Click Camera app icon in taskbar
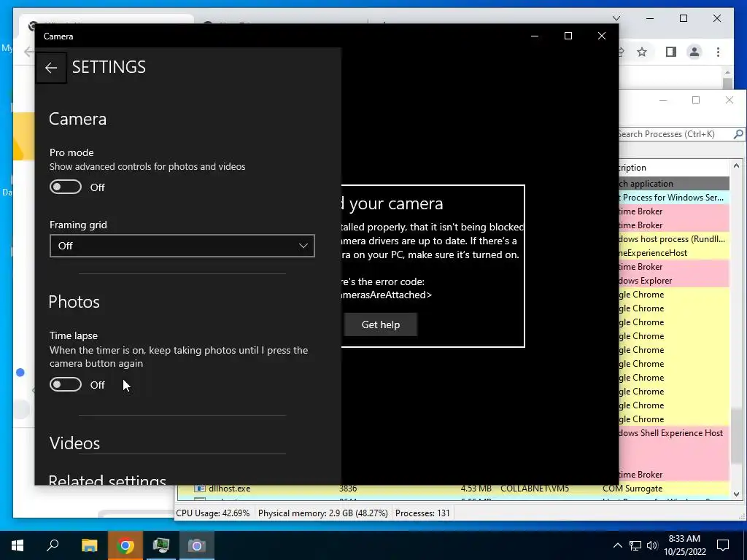Viewport: 747px width, 560px height. click(x=197, y=545)
